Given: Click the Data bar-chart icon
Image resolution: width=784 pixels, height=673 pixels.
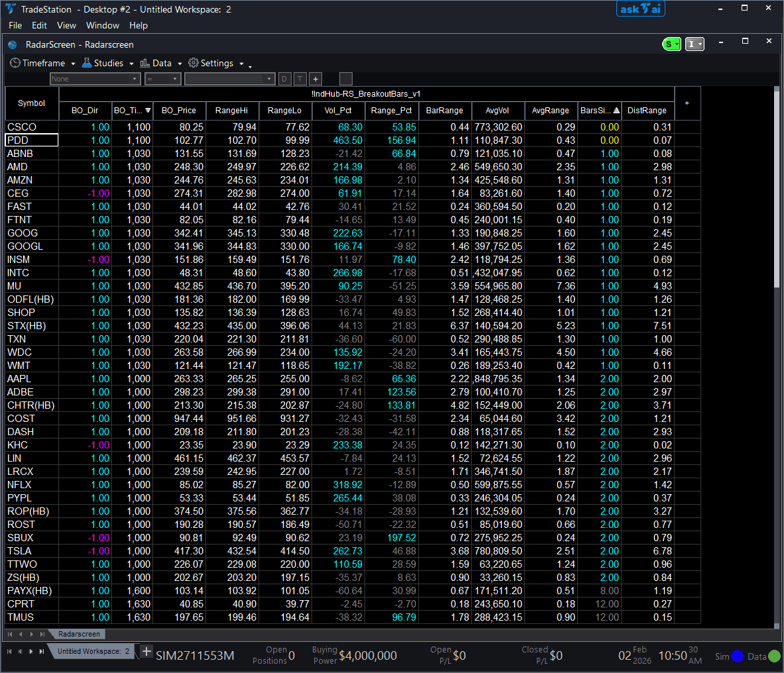Looking at the screenshot, I should [145, 63].
